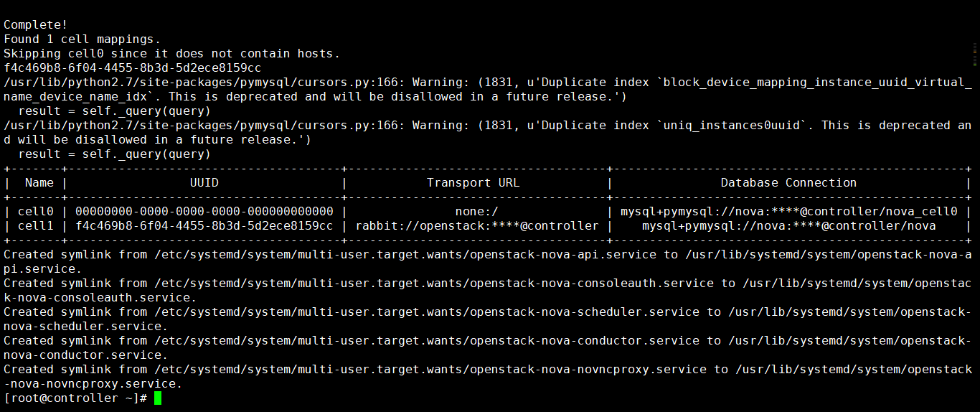Click the rabbit://openstack transport URL value
Viewport: 980px width, 412px height.
(x=477, y=225)
